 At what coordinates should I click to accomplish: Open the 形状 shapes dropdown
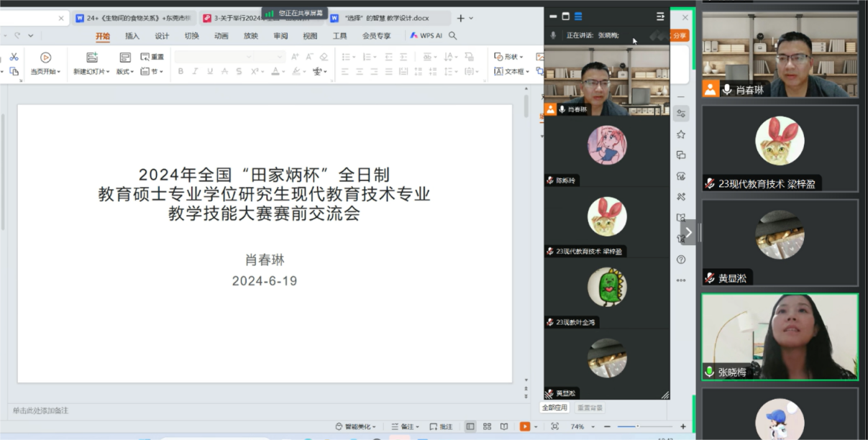(509, 57)
